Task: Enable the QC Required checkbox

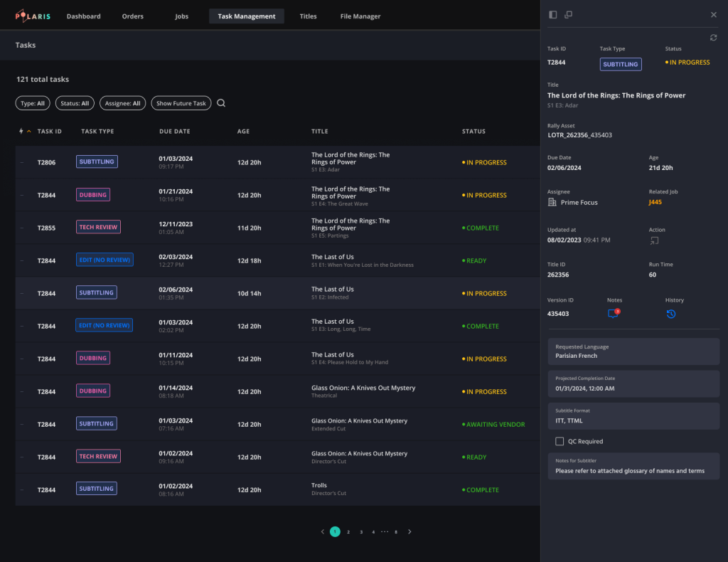Action: coord(560,441)
